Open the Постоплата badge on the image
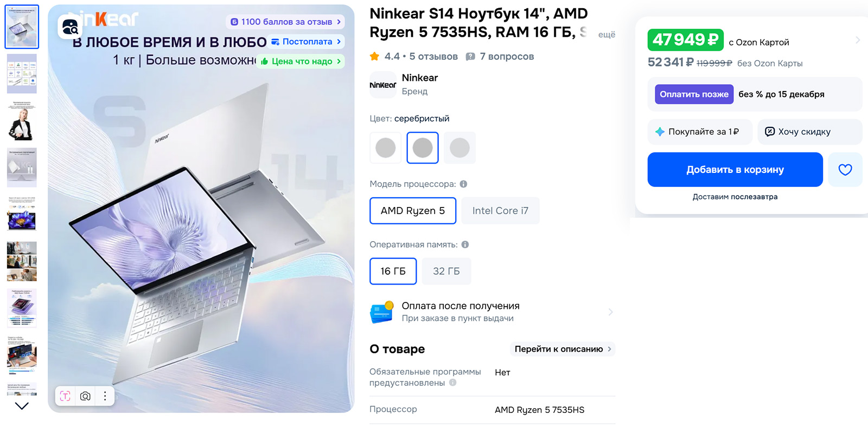Image resolution: width=868 pixels, height=433 pixels. click(306, 42)
